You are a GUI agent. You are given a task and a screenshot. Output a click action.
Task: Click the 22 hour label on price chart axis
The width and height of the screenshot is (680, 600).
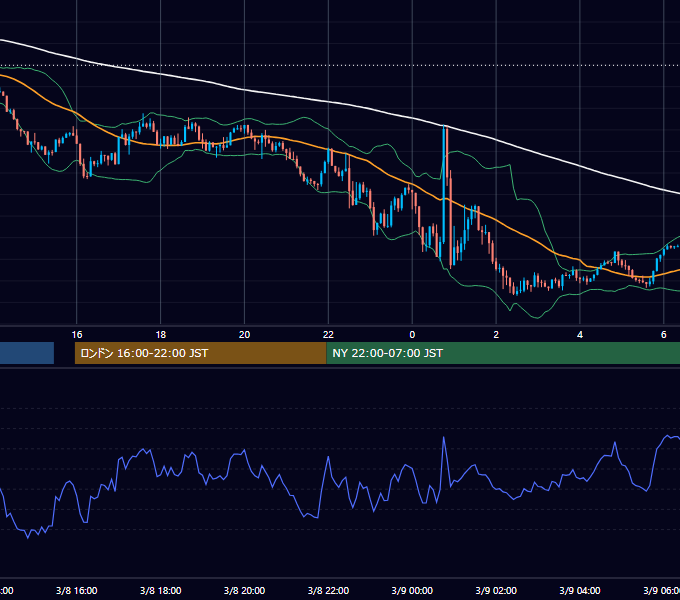[x=328, y=335]
